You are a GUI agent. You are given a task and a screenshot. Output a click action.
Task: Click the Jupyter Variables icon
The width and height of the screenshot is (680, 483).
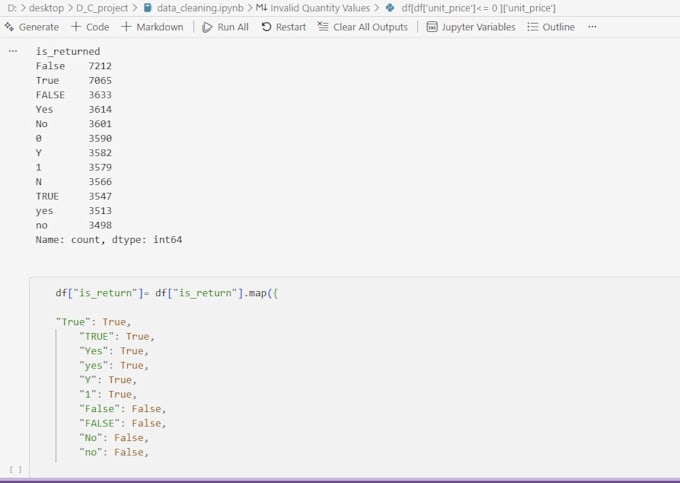click(x=432, y=27)
